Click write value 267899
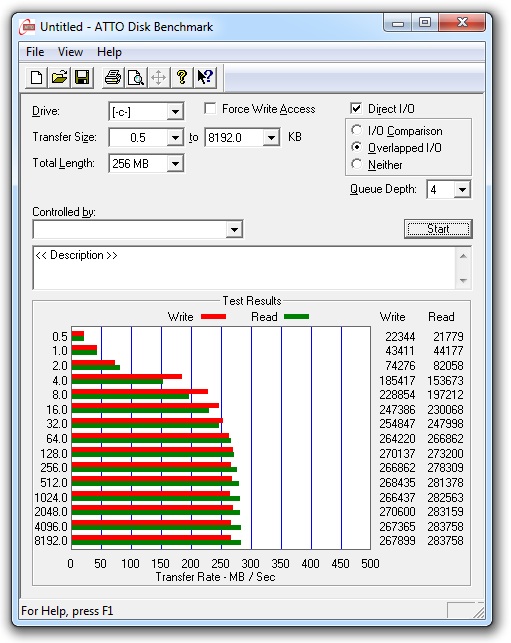Image resolution: width=511 pixels, height=643 pixels. coord(397,540)
